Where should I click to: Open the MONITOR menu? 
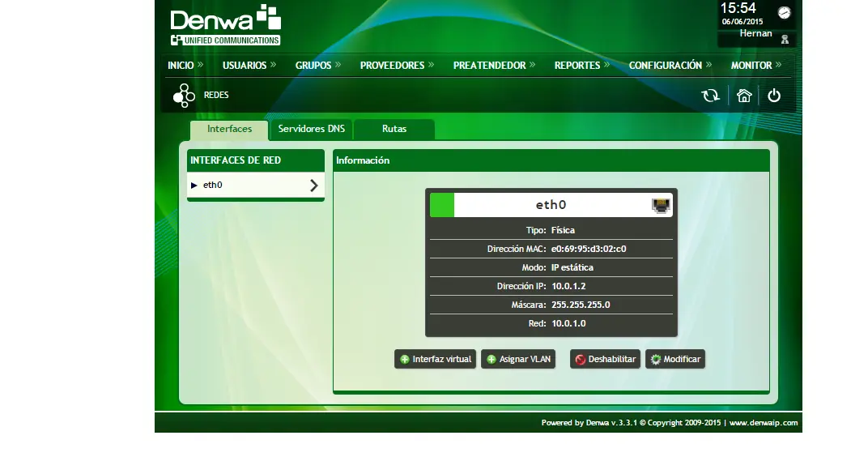pos(755,66)
